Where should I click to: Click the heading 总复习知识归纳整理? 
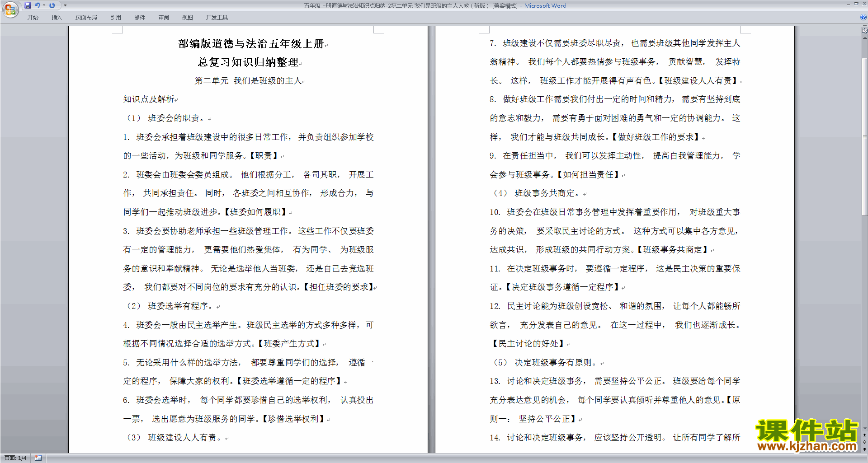click(248, 62)
